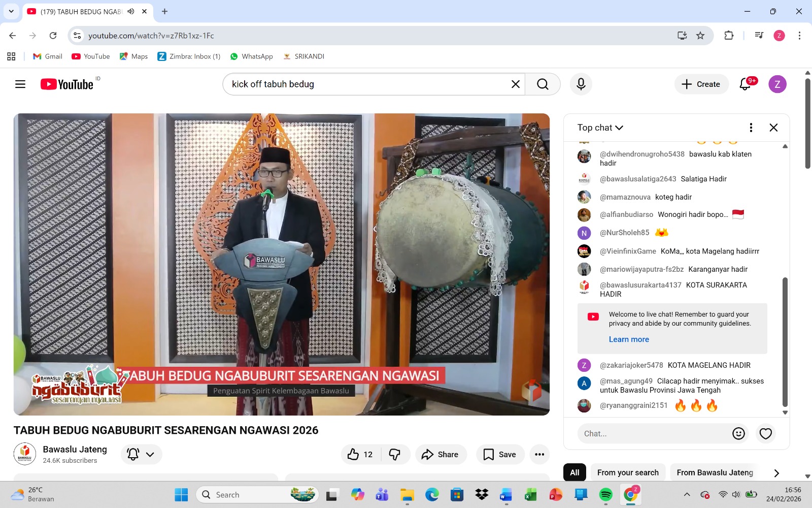Open live chat options menu

(751, 128)
